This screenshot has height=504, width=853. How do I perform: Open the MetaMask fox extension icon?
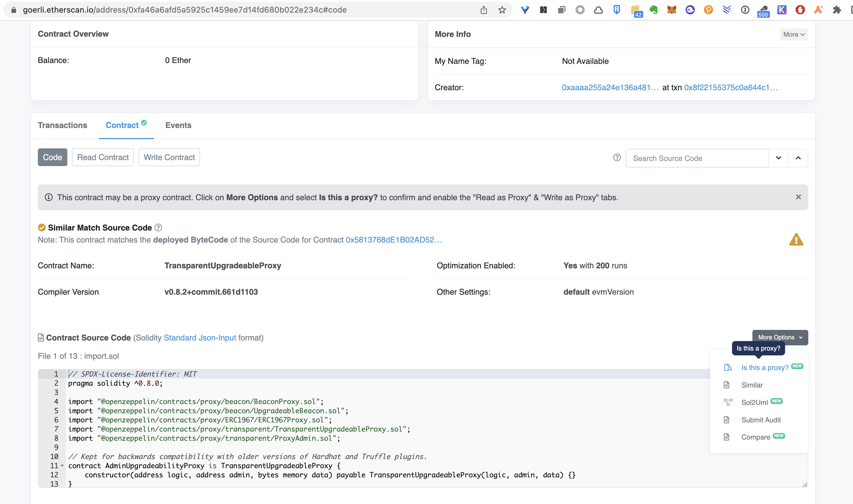click(672, 10)
